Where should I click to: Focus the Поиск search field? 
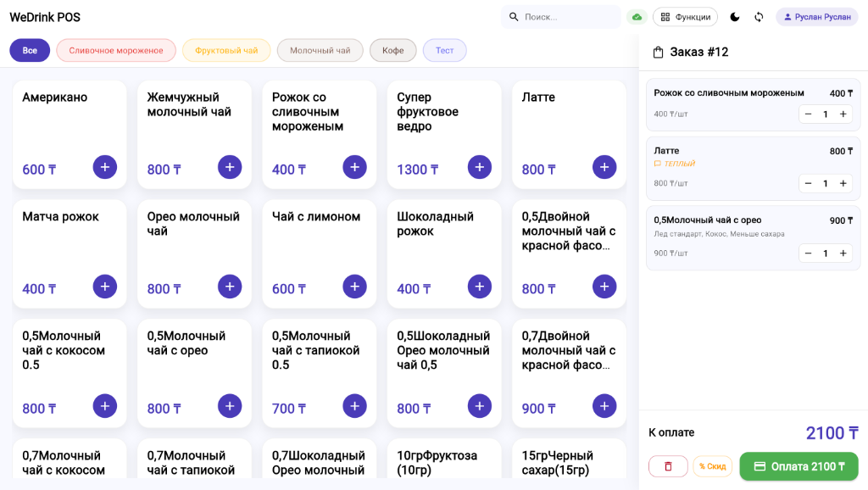(561, 17)
